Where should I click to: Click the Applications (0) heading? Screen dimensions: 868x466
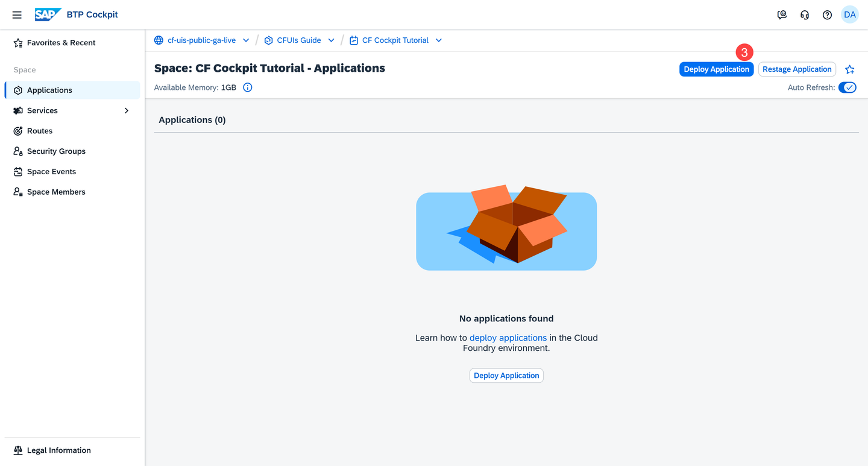(x=192, y=120)
